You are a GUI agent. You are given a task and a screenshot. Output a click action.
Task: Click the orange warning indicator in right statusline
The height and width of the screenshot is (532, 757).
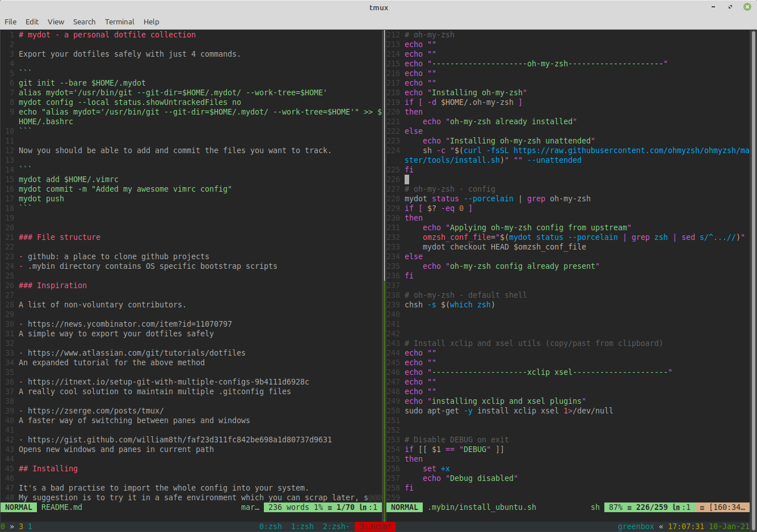point(722,507)
